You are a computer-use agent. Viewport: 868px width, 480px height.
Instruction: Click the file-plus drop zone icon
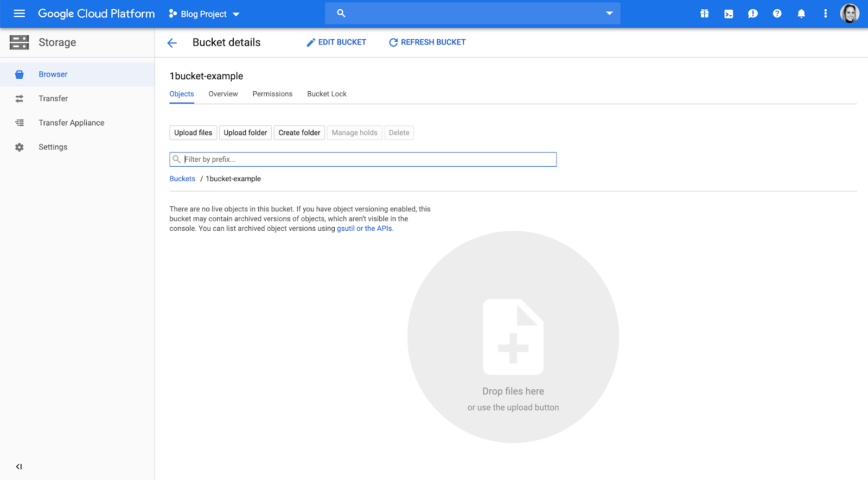click(513, 337)
